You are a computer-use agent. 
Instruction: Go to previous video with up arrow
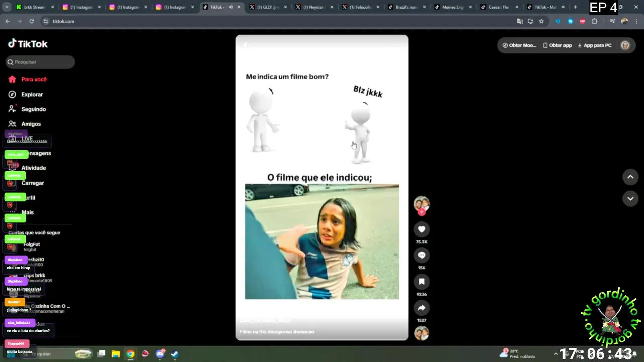pyautogui.click(x=630, y=177)
